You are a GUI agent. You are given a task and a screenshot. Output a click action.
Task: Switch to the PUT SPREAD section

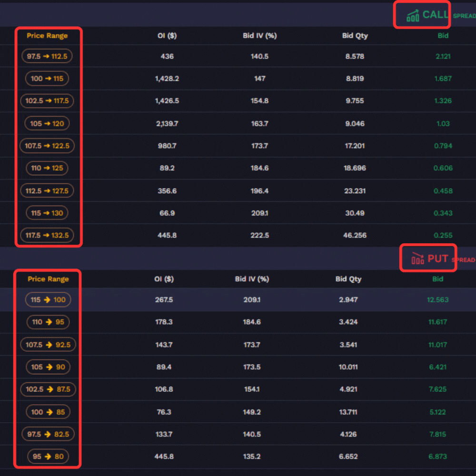click(x=436, y=258)
